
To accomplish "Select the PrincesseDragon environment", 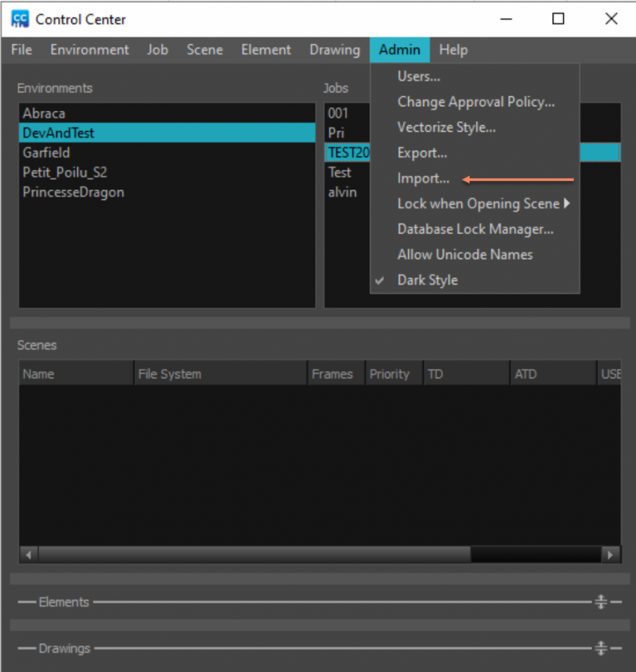I will pos(167,192).
